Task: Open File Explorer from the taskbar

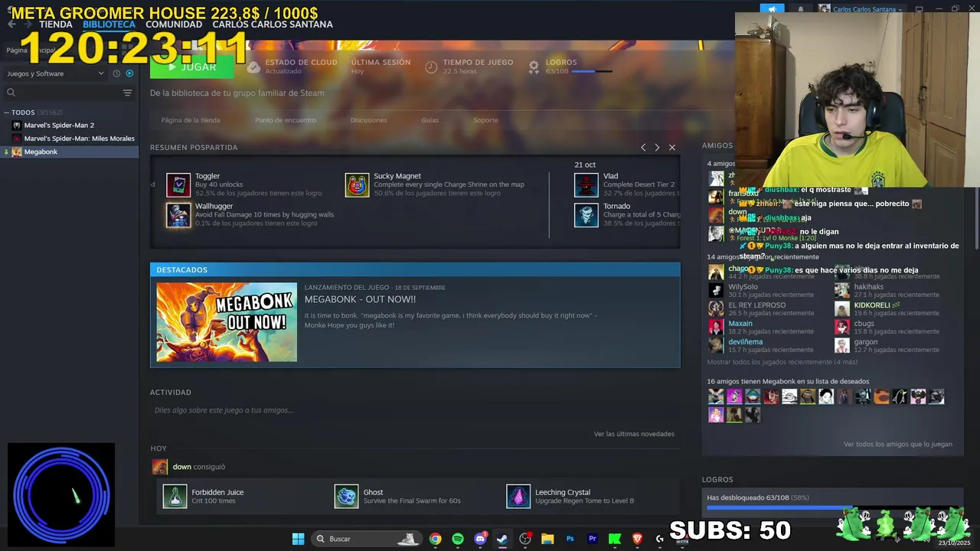Action: pos(547,539)
